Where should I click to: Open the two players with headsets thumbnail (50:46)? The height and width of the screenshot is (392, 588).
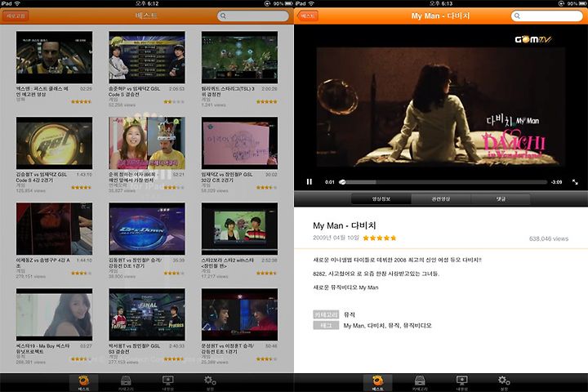pyautogui.click(x=239, y=314)
